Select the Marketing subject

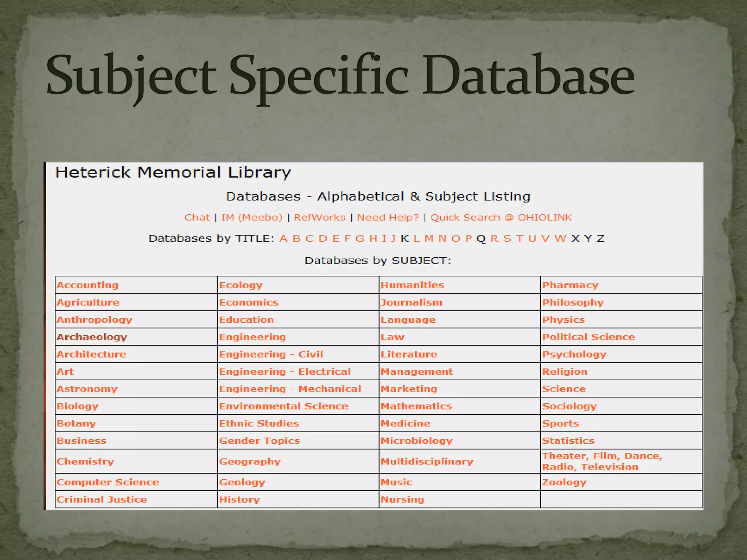click(x=409, y=389)
